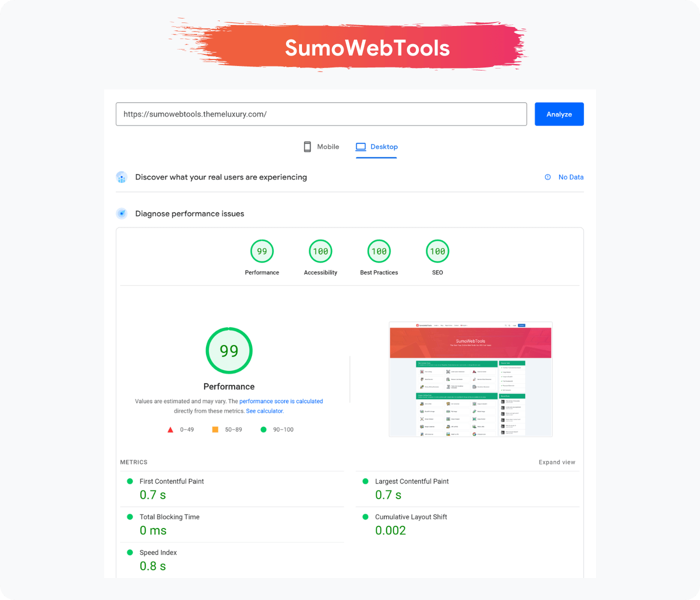
Task: Click the green circle 90–100 legend icon
Action: [263, 429]
